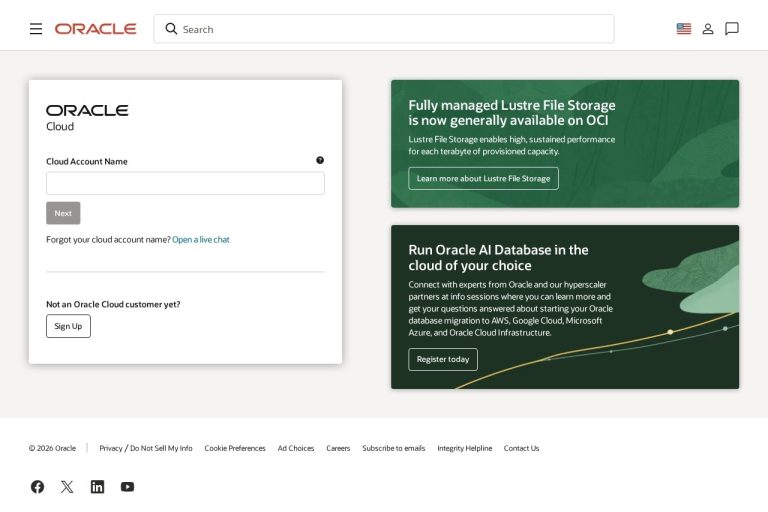Image resolution: width=768 pixels, height=512 pixels.
Task: Click the Cloud Account Name help icon
Action: [320, 160]
